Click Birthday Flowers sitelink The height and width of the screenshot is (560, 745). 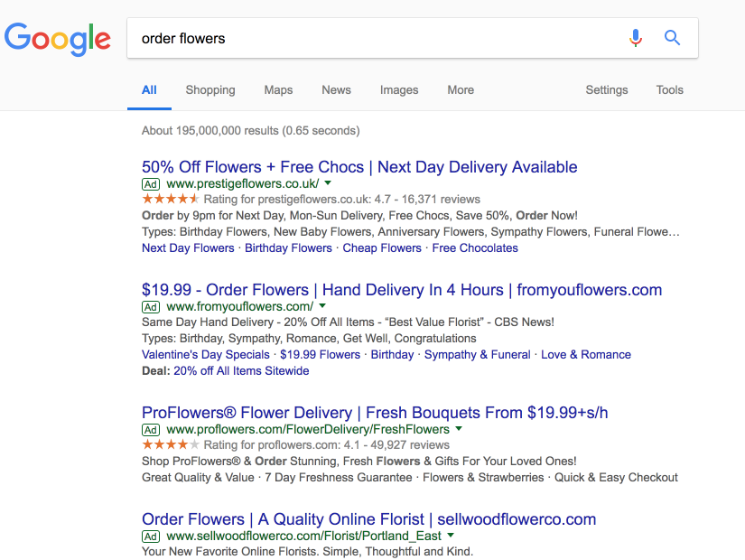[288, 247]
